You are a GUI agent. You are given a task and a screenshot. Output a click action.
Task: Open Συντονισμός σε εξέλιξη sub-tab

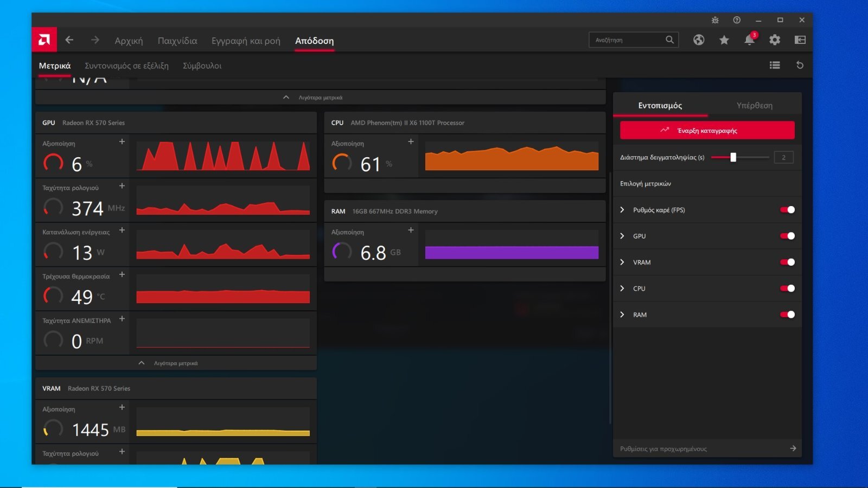coord(126,66)
